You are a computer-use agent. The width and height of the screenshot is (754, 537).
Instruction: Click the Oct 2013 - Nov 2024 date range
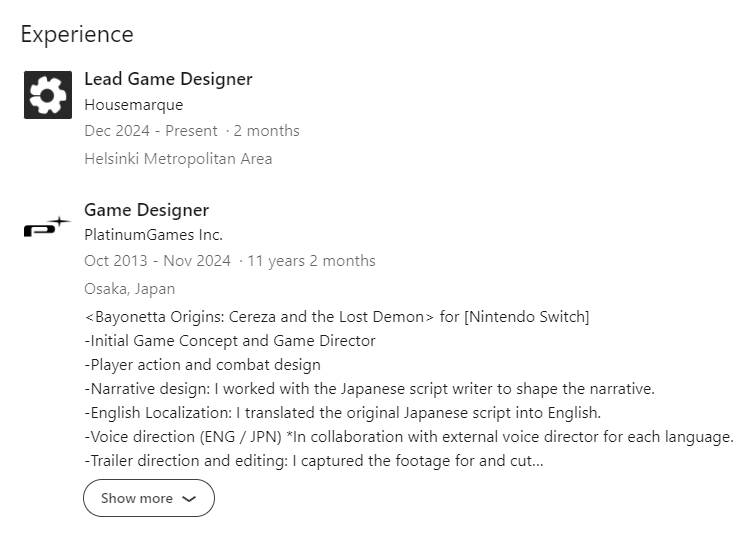[158, 261]
